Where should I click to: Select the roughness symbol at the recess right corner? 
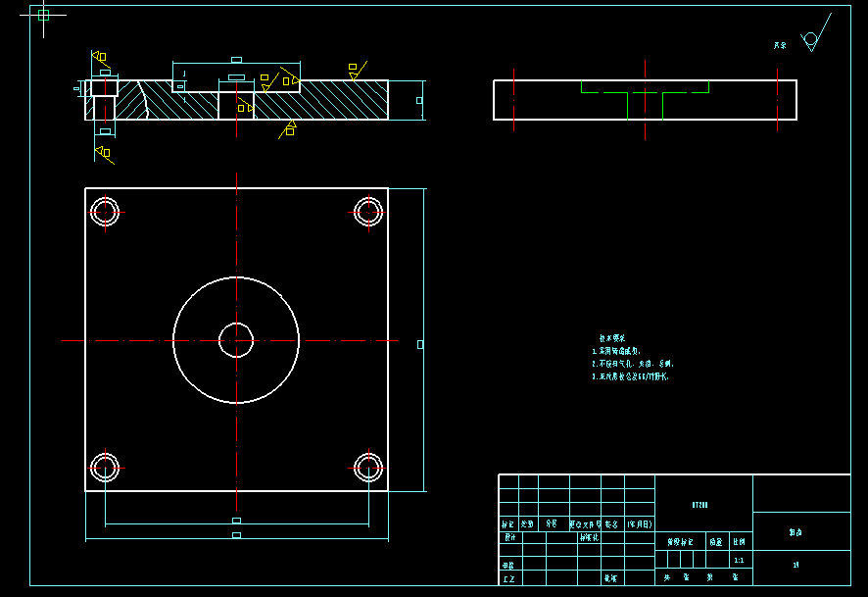point(290,77)
